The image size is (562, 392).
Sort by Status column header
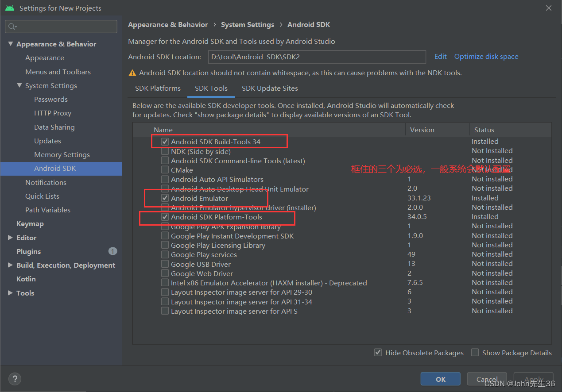[x=510, y=130]
